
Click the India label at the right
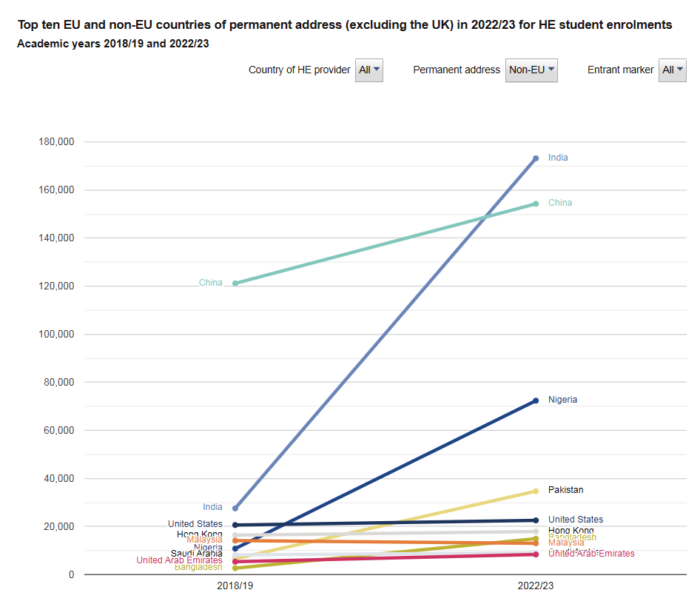click(x=558, y=158)
